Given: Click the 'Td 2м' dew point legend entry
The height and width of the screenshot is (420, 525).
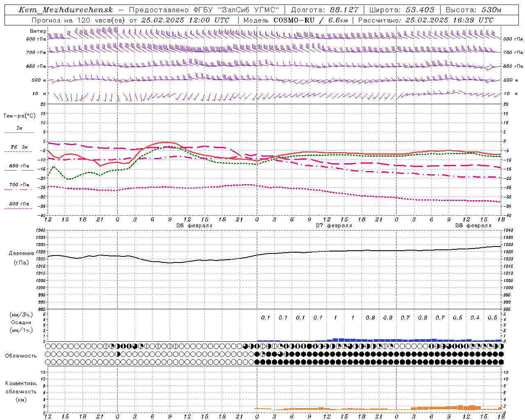Looking at the screenshot, I should [x=19, y=147].
